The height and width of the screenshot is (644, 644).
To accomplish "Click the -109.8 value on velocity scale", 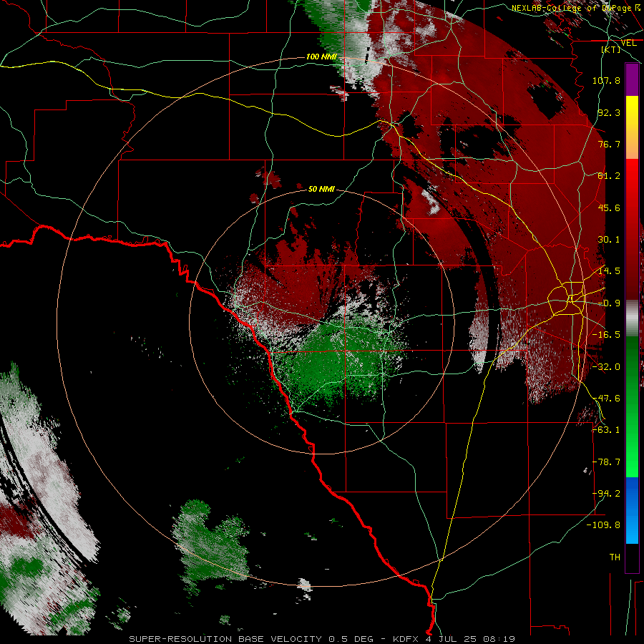I will (603, 525).
